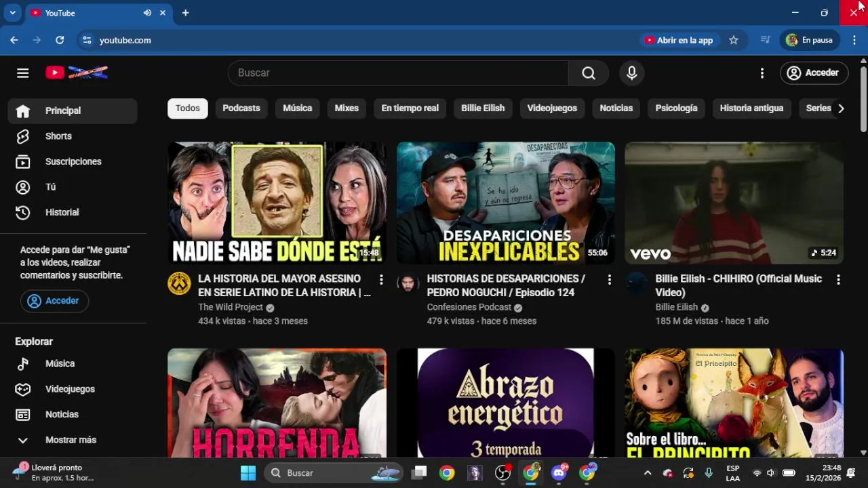
Task: Select the Música filter chip
Action: (x=297, y=108)
